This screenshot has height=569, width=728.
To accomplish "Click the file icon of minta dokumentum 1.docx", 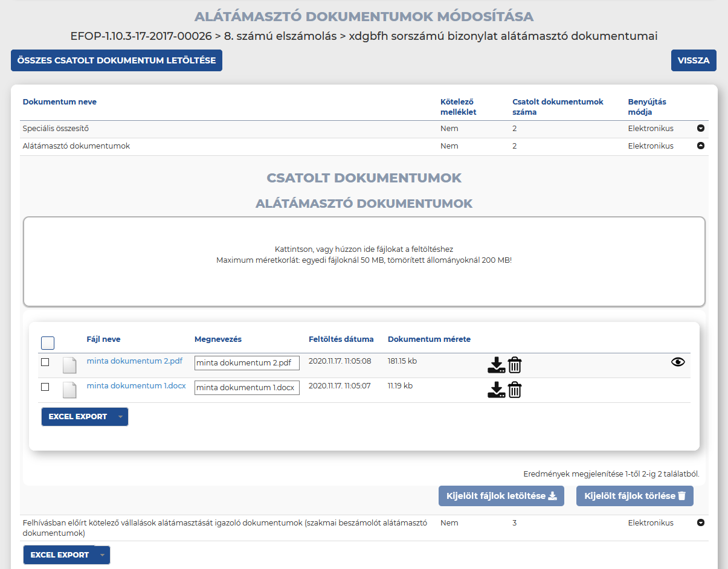I will 70,390.
